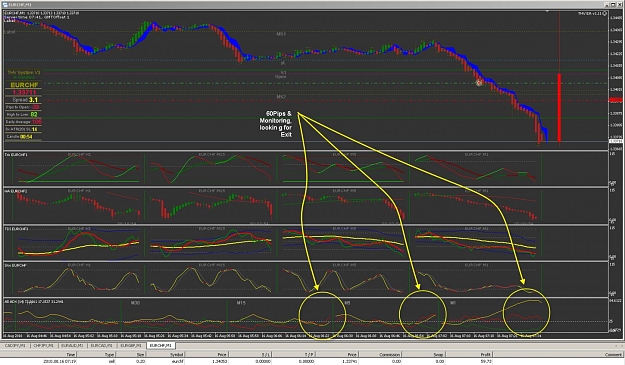Click the 59.73 profit value in the trade row
The height and width of the screenshot is (365, 625).
tap(486, 361)
